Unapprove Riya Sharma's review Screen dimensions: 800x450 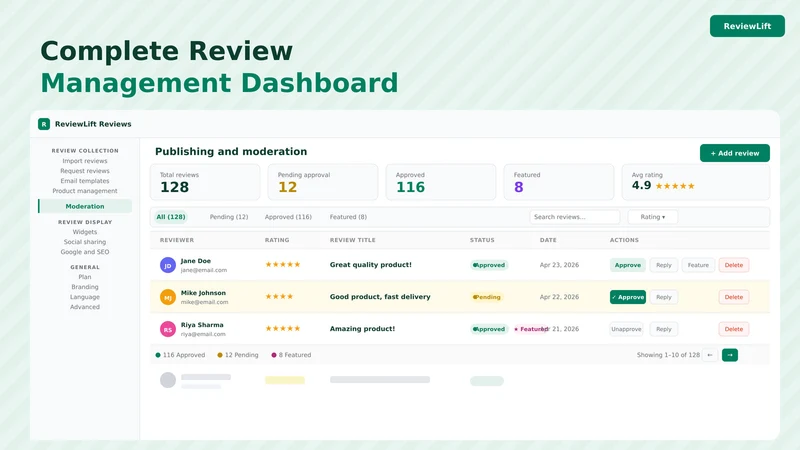626,329
